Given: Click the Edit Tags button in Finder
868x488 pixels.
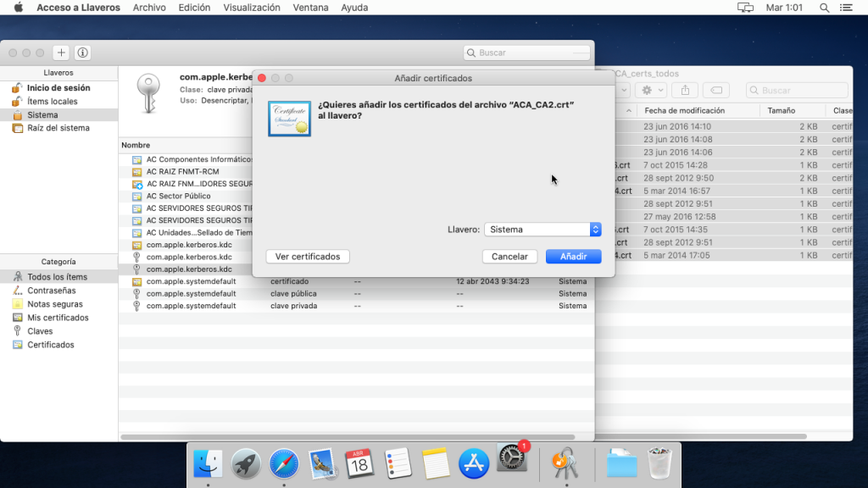Looking at the screenshot, I should [x=715, y=90].
